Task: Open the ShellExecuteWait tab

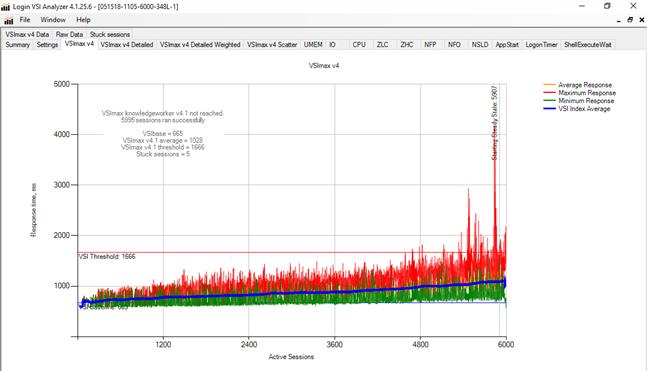Action: click(588, 45)
